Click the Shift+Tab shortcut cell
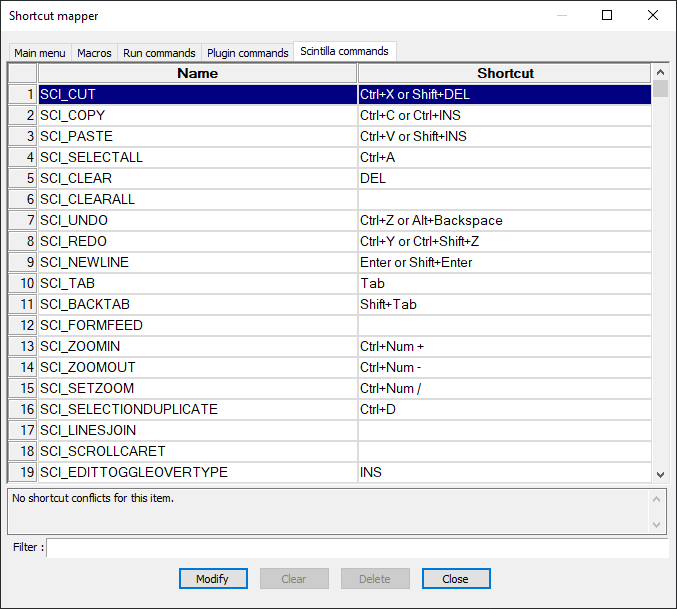Viewport: 677px width, 609px height. point(505,304)
